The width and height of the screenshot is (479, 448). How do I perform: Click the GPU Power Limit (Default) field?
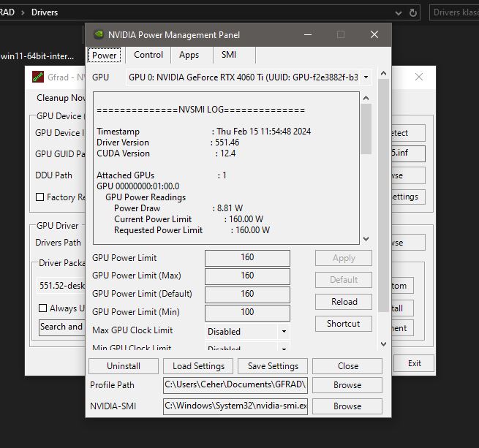point(247,295)
